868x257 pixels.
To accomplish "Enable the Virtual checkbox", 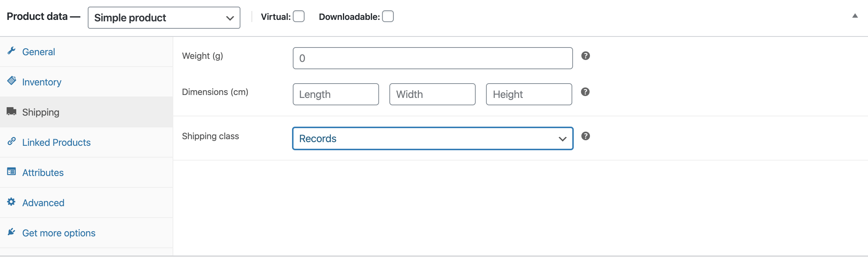I will click(299, 17).
